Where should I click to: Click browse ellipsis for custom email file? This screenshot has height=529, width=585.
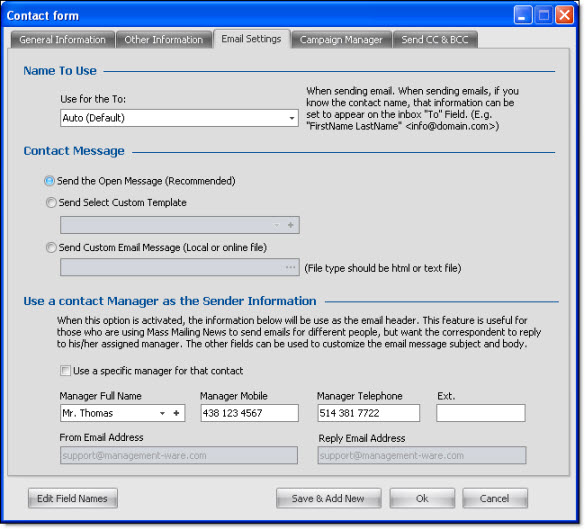pyautogui.click(x=291, y=267)
